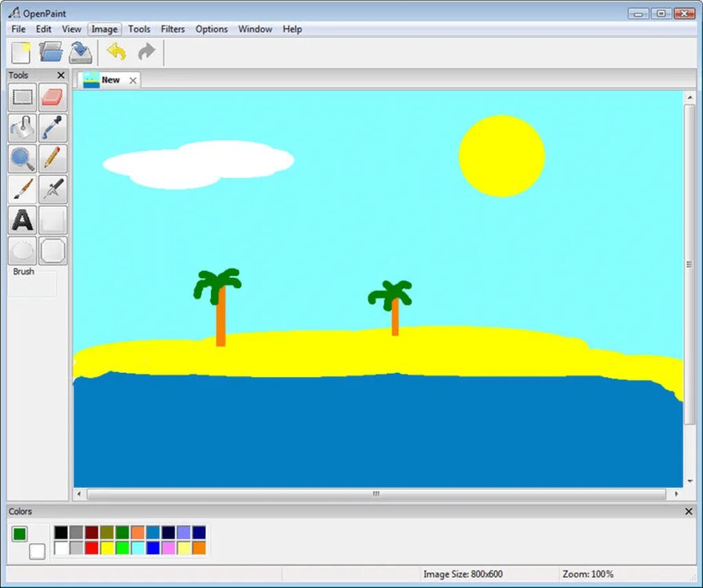703x588 pixels.
Task: Click the vertical scrollbar down arrow
Action: pos(689,481)
